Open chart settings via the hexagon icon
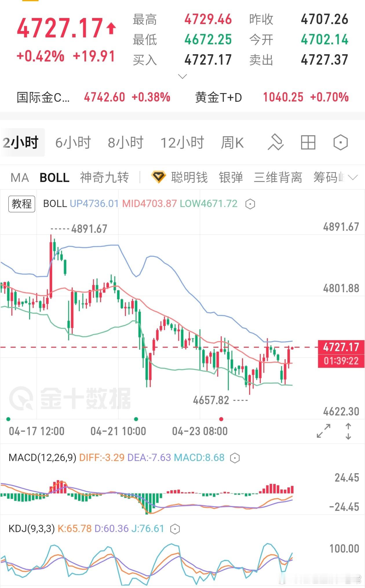This screenshot has height=588, width=365. coord(340,142)
